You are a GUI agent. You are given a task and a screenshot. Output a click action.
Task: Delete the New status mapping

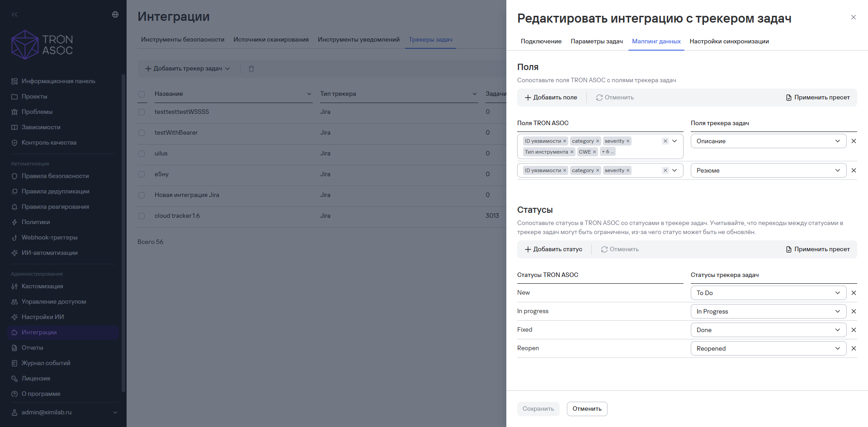[854, 293]
